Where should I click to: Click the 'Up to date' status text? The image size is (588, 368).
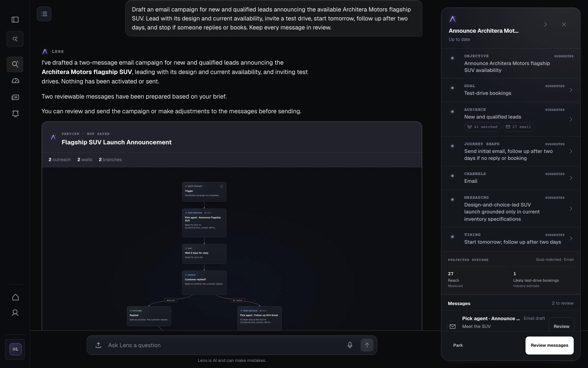tap(459, 39)
